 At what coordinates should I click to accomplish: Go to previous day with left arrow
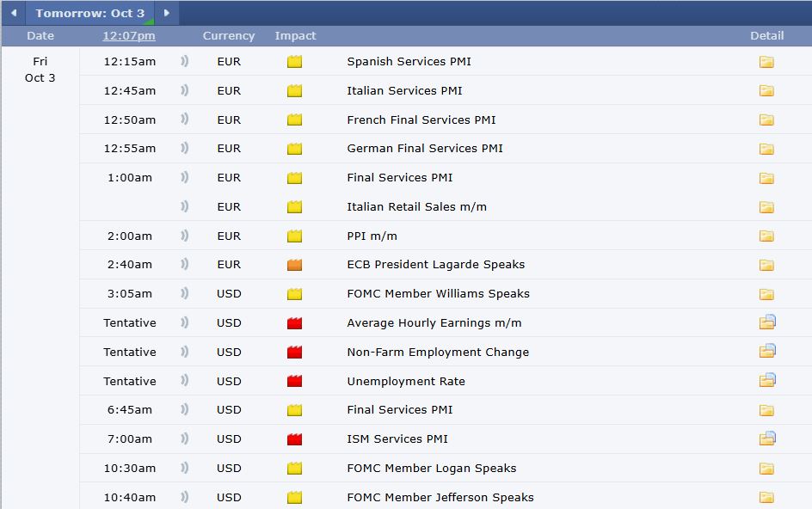14,13
